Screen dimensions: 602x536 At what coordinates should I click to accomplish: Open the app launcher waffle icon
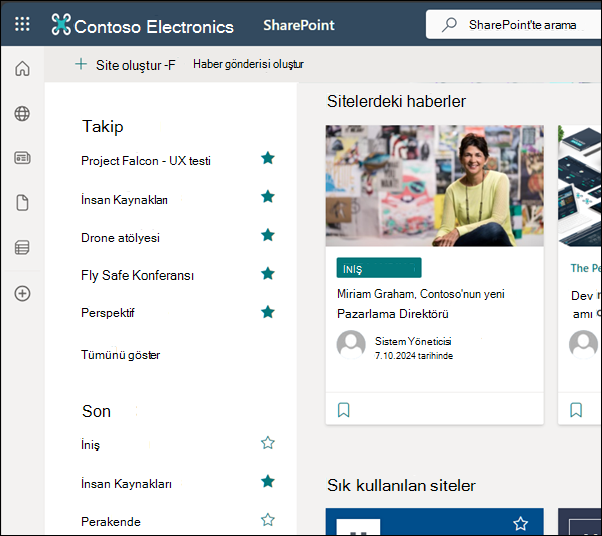click(x=22, y=24)
